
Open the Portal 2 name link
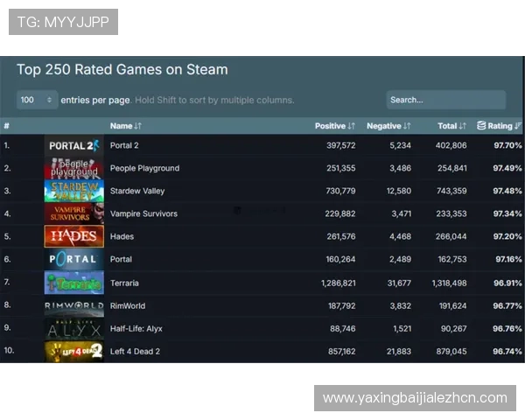pyautogui.click(x=124, y=145)
